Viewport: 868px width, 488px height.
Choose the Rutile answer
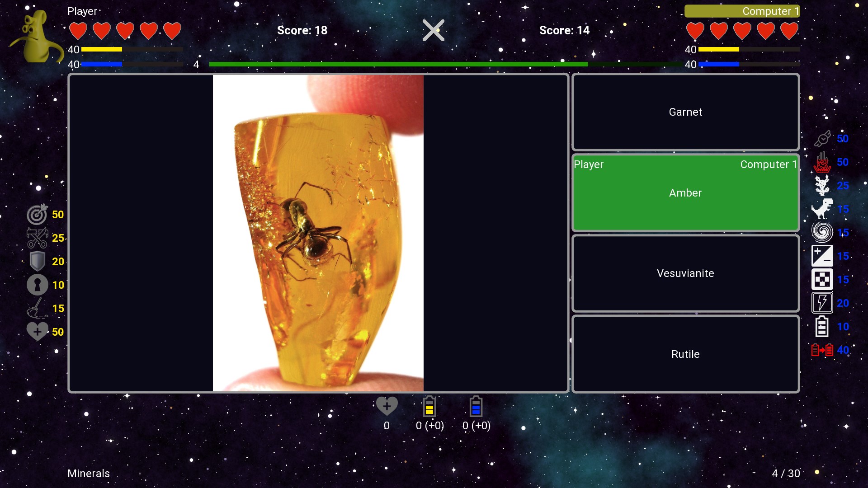[685, 354]
